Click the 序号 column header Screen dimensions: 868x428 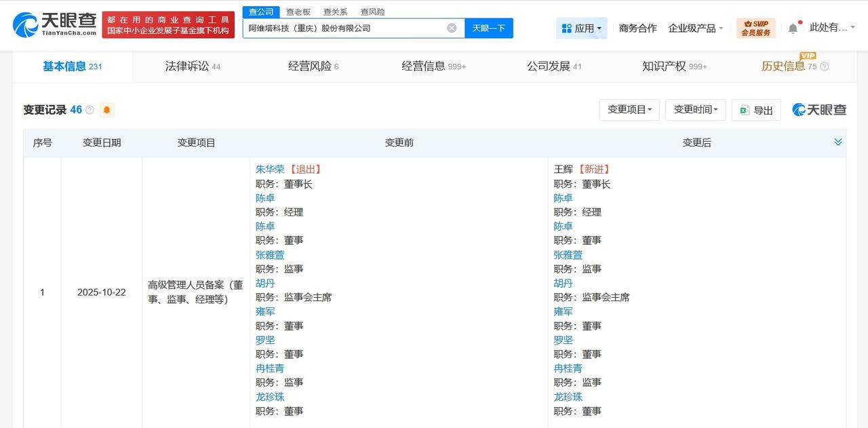click(42, 142)
